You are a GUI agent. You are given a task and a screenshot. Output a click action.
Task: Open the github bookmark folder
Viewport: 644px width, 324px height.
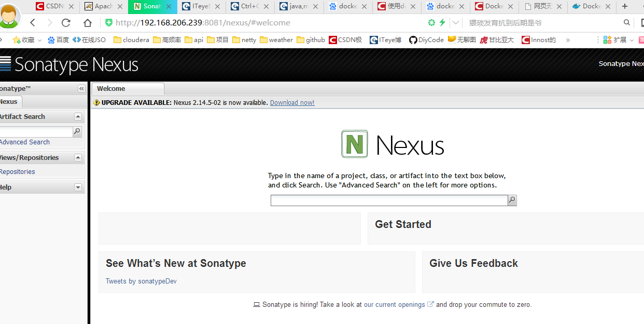[x=311, y=40]
